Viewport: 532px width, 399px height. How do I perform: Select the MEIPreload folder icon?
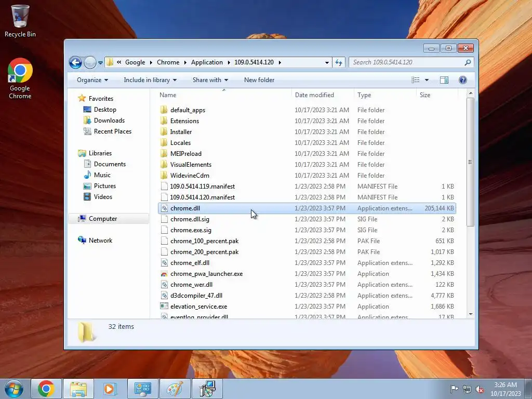(164, 153)
